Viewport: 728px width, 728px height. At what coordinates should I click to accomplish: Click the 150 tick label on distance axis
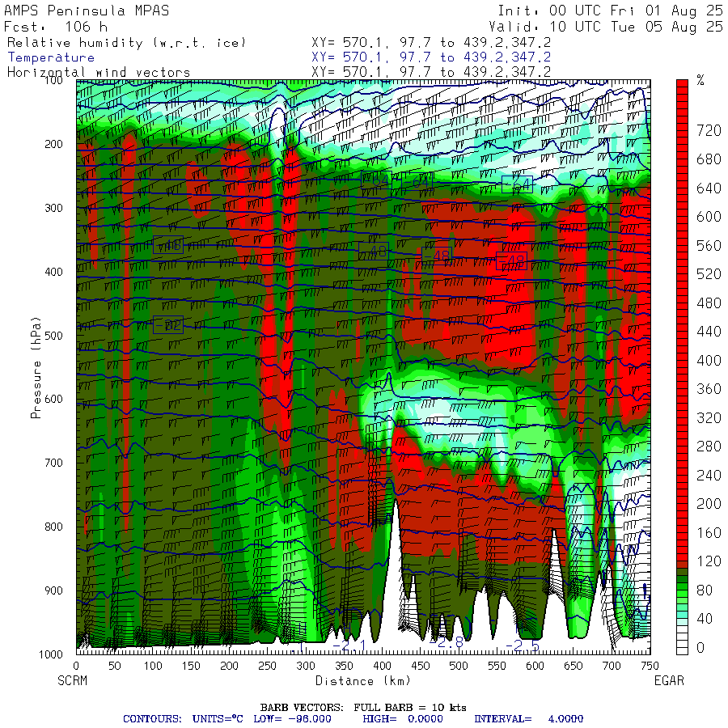click(191, 666)
